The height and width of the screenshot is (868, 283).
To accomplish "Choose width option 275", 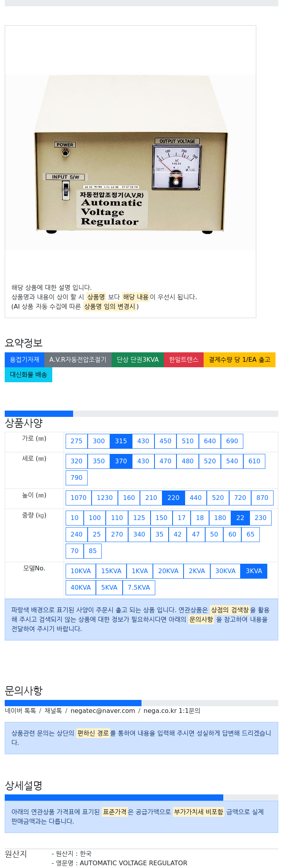I will click(77, 441).
